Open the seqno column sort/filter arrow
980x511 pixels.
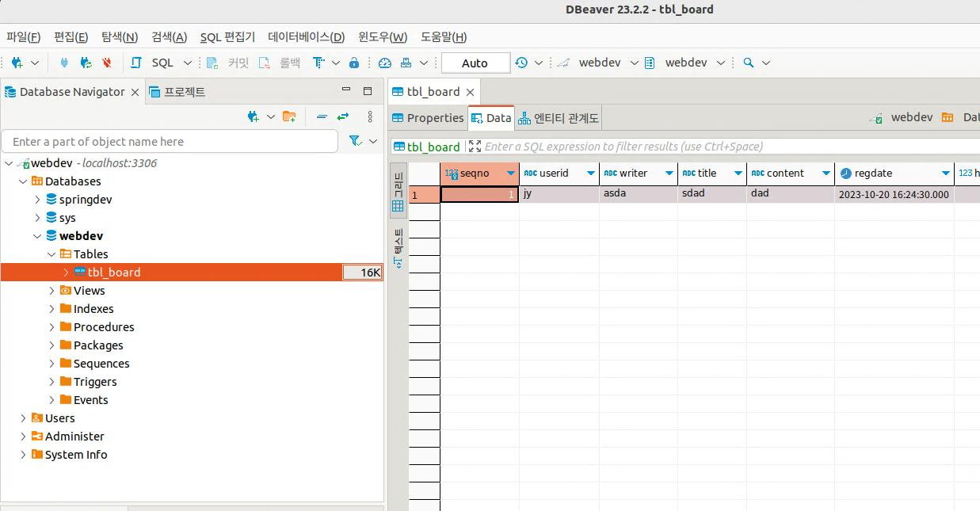(x=511, y=174)
